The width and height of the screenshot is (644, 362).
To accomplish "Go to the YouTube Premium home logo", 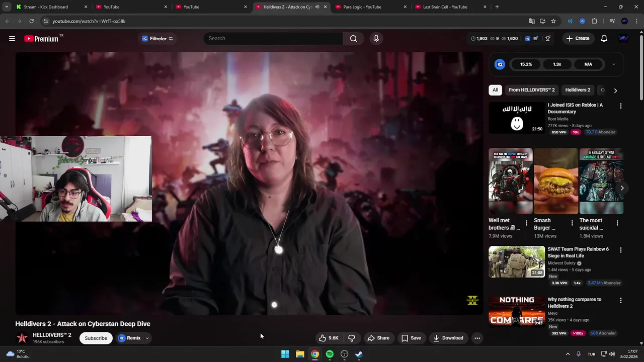I will click(x=41, y=39).
